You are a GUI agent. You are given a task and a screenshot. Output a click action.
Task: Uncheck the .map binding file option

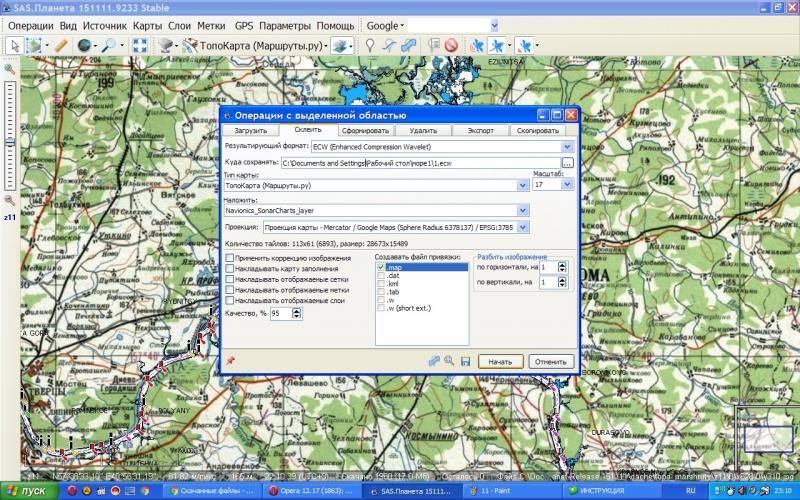tap(380, 267)
